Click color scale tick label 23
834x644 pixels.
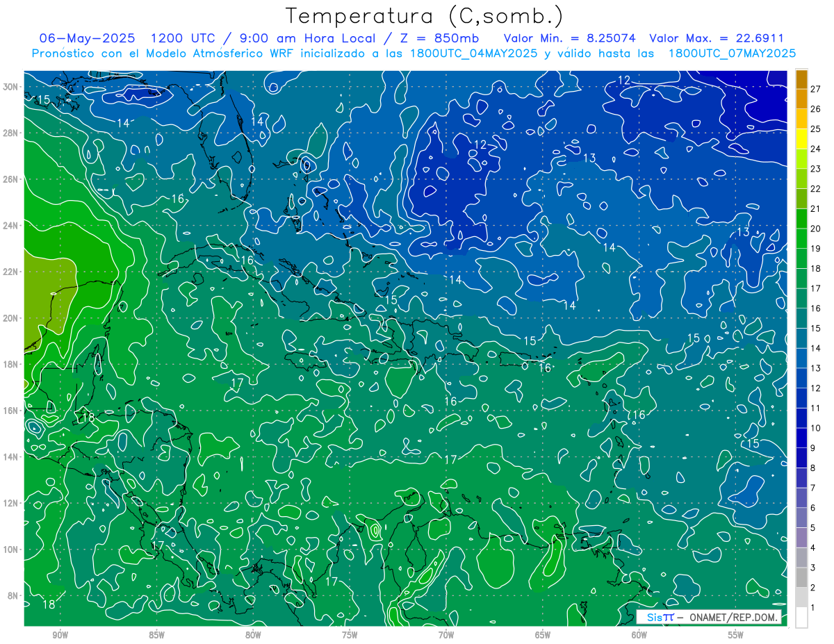[x=816, y=169]
